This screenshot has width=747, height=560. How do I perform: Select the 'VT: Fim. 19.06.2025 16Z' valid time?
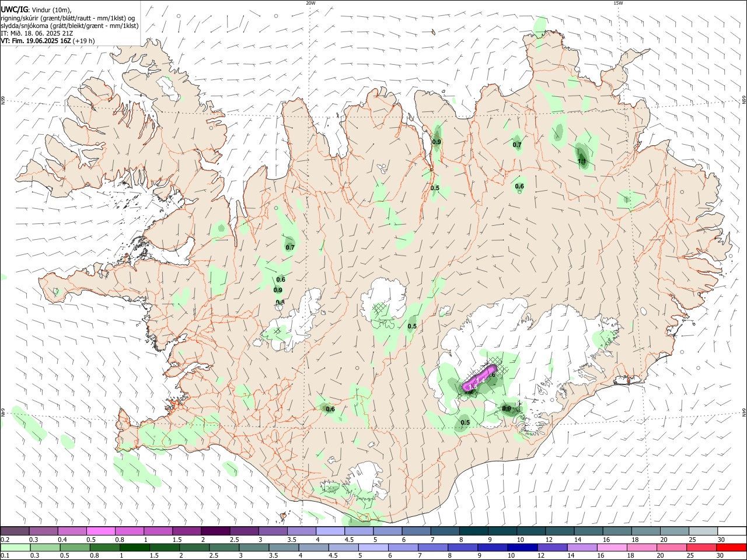pyautogui.click(x=35, y=41)
